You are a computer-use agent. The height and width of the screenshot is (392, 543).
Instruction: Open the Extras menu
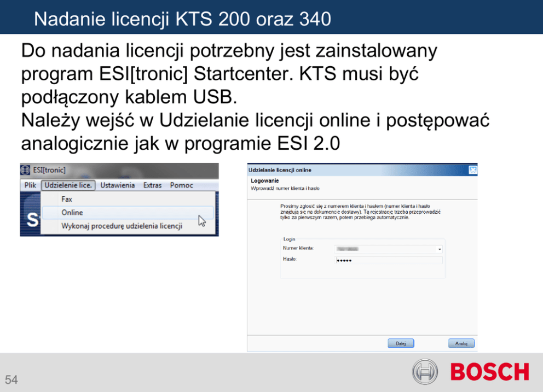(152, 185)
